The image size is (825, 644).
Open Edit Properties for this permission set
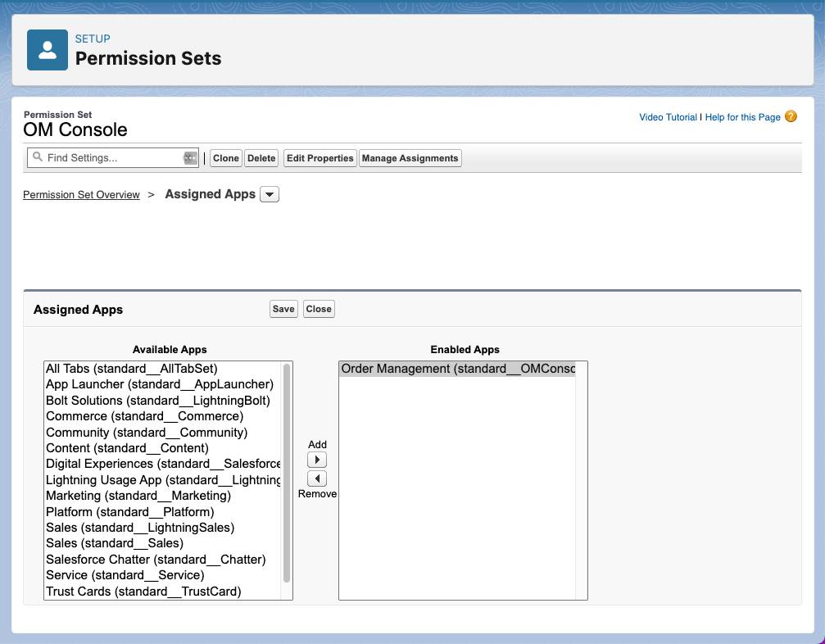click(320, 157)
